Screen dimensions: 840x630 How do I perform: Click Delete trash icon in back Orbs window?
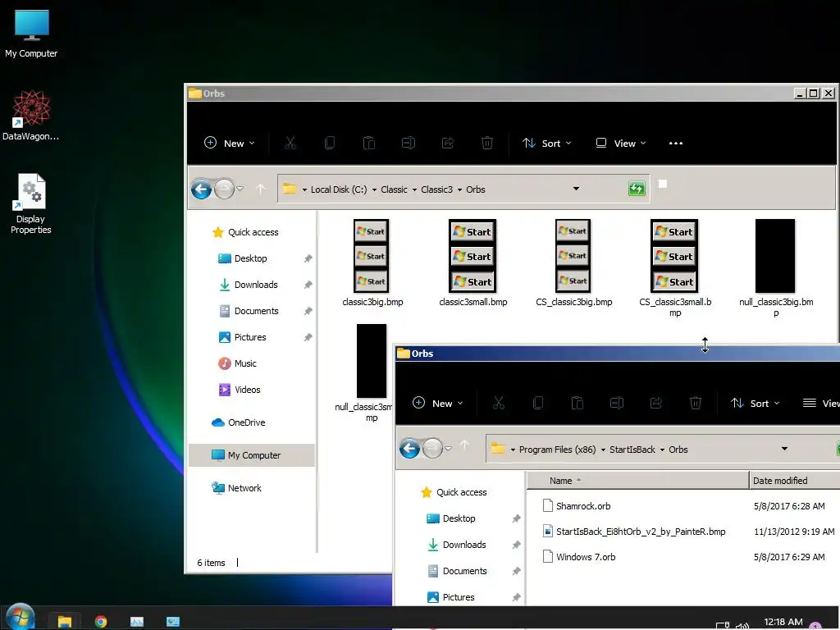coord(487,143)
